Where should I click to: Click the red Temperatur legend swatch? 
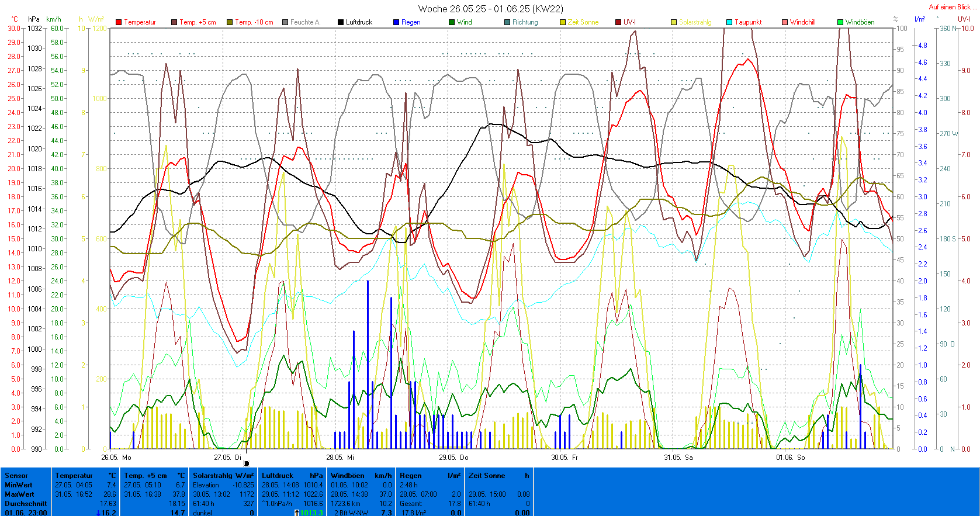coord(119,22)
